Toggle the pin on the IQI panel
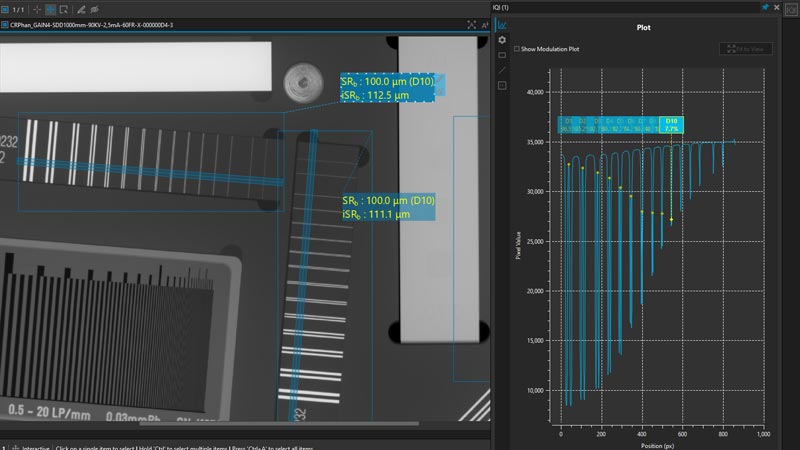 (765, 7)
